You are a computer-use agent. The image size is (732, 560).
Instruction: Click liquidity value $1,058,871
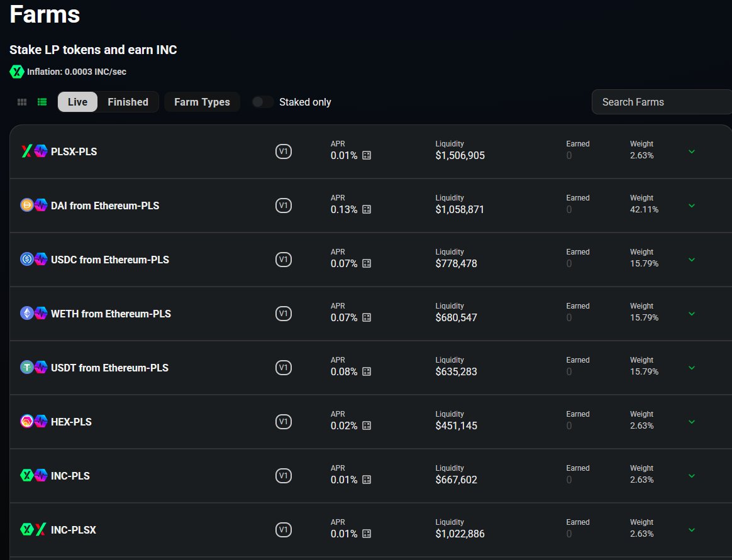tap(460, 209)
